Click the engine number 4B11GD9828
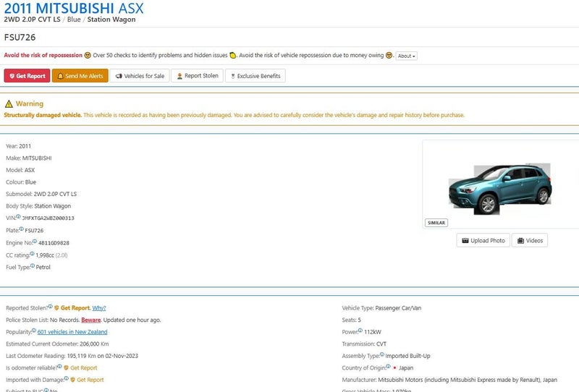 coord(54,243)
